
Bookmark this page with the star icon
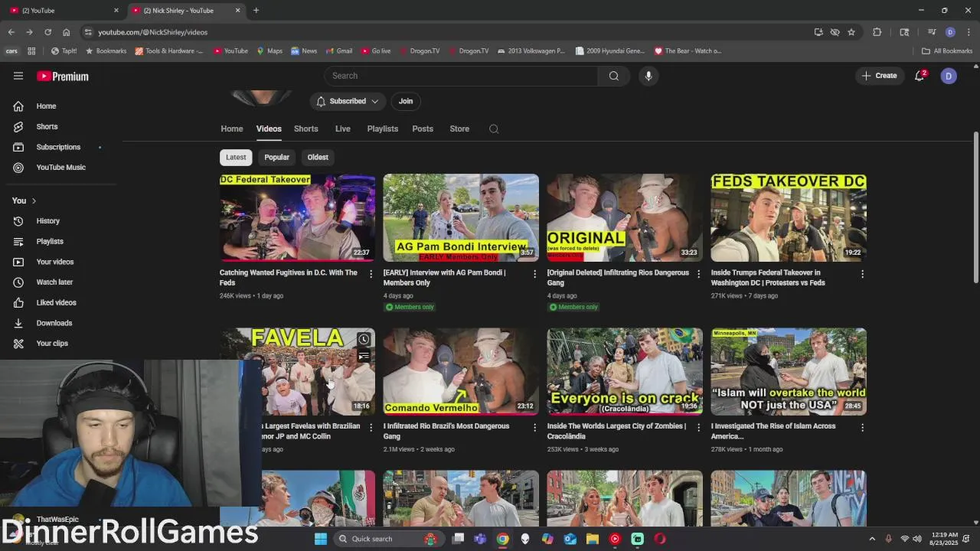851,32
